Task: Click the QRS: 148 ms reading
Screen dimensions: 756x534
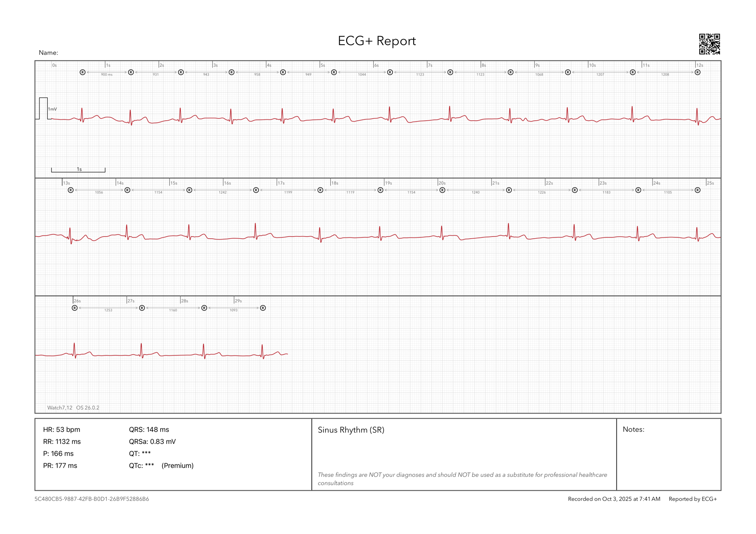Action: (x=149, y=430)
